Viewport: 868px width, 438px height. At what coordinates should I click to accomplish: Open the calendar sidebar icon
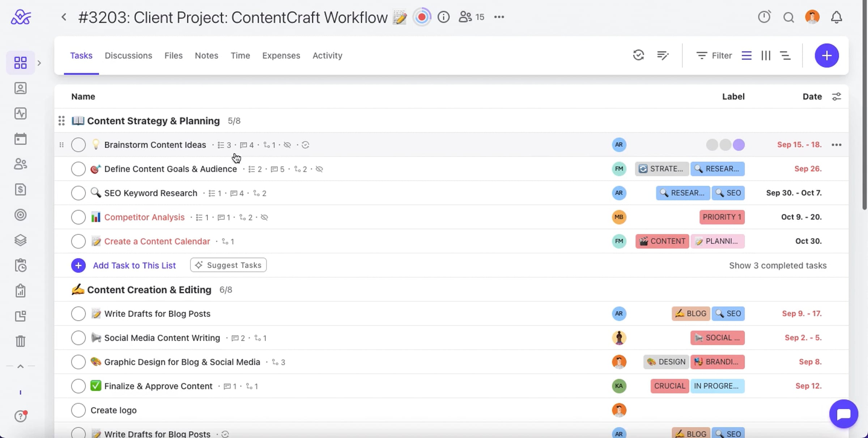(x=21, y=139)
